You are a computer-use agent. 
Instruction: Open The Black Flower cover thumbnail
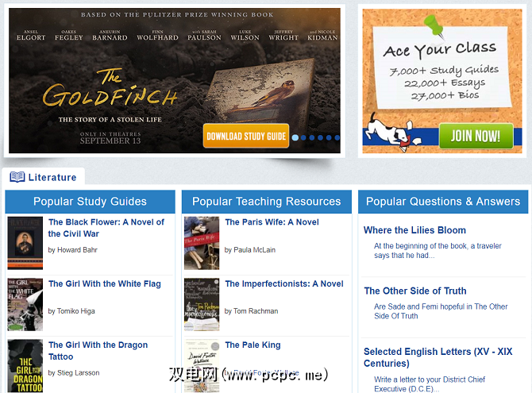25,243
